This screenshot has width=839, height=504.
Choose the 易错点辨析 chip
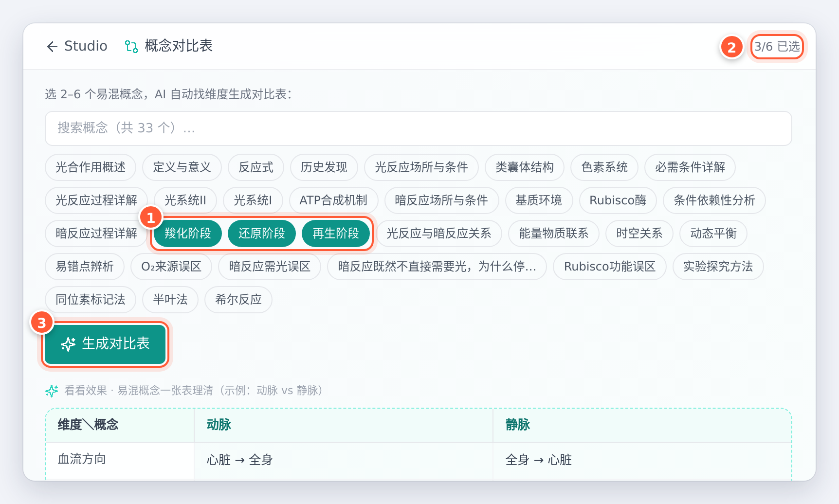pyautogui.click(x=85, y=267)
